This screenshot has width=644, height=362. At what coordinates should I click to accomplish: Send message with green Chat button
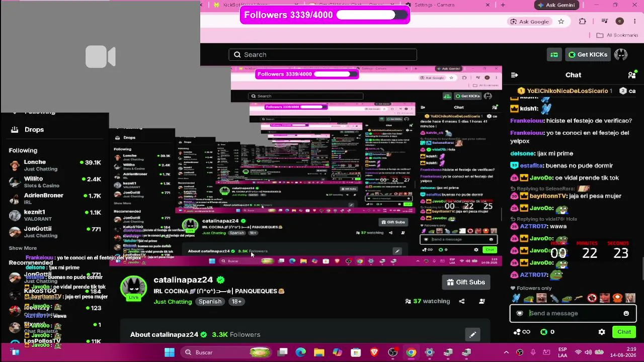tap(624, 332)
